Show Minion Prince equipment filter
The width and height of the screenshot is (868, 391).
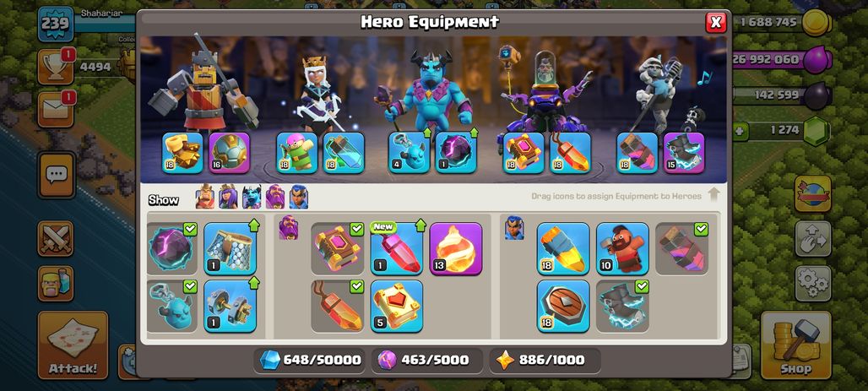click(252, 197)
